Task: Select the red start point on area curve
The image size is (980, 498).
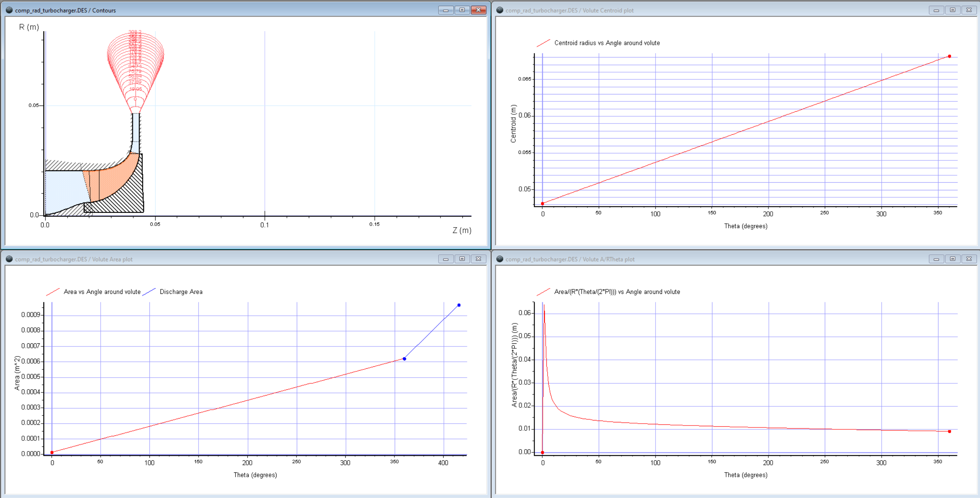Action: 52,453
